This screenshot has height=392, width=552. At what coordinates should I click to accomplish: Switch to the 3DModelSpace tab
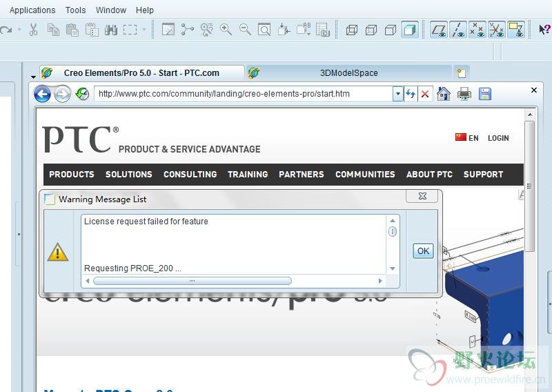(349, 73)
